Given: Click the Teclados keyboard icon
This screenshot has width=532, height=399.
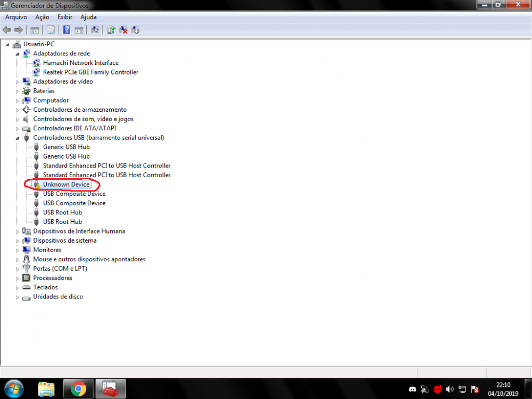Looking at the screenshot, I should point(26,287).
